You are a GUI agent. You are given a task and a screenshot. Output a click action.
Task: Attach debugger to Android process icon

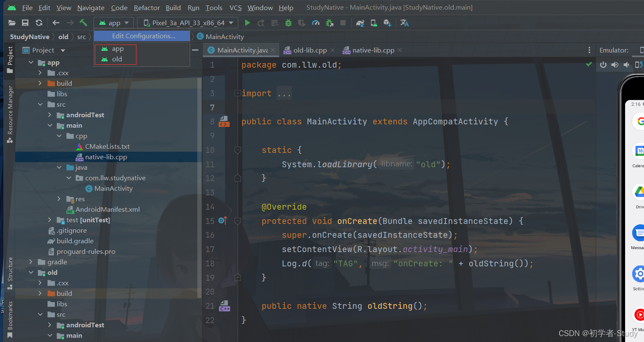[330, 23]
